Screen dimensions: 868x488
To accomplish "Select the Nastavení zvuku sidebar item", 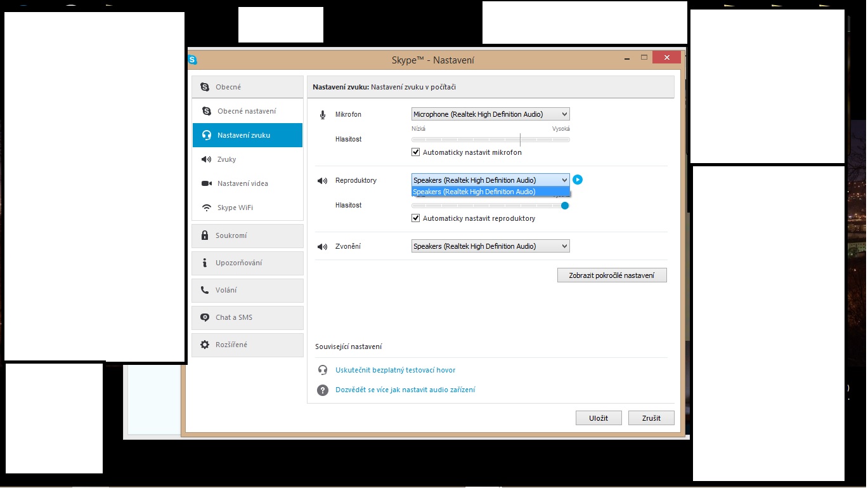I will (248, 135).
